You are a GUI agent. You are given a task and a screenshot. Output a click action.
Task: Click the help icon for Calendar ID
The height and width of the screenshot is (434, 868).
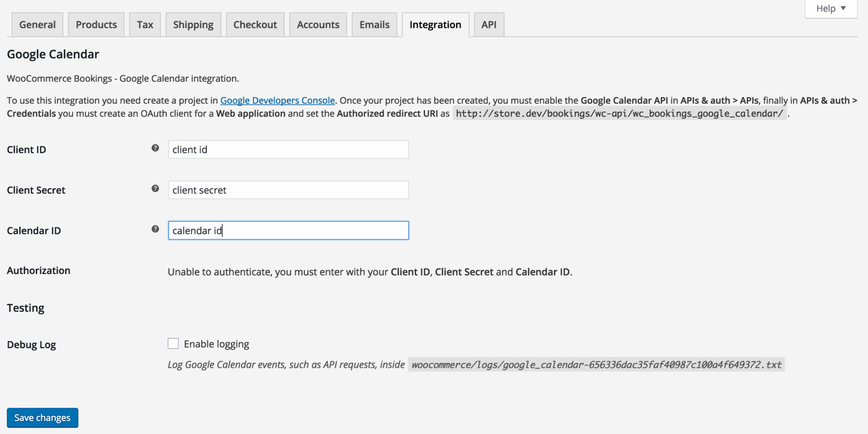pos(155,229)
